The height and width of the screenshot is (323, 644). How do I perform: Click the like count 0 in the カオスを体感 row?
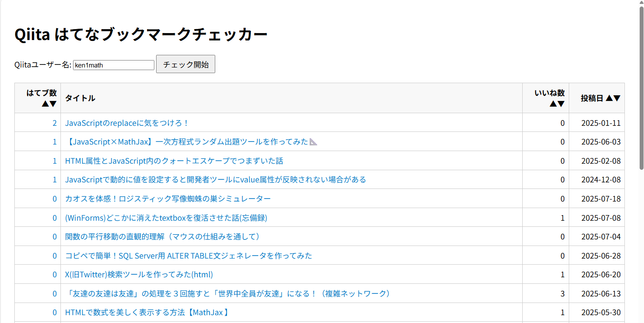click(x=563, y=199)
